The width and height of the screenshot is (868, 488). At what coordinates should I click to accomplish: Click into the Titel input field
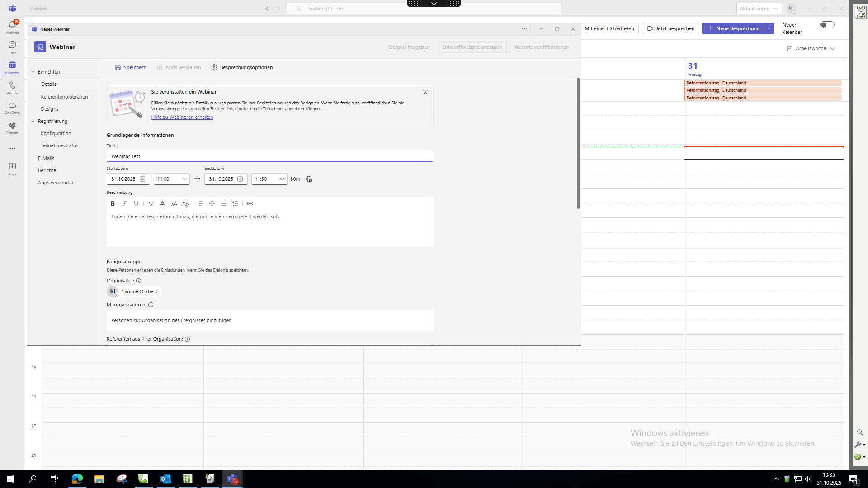[x=270, y=156]
